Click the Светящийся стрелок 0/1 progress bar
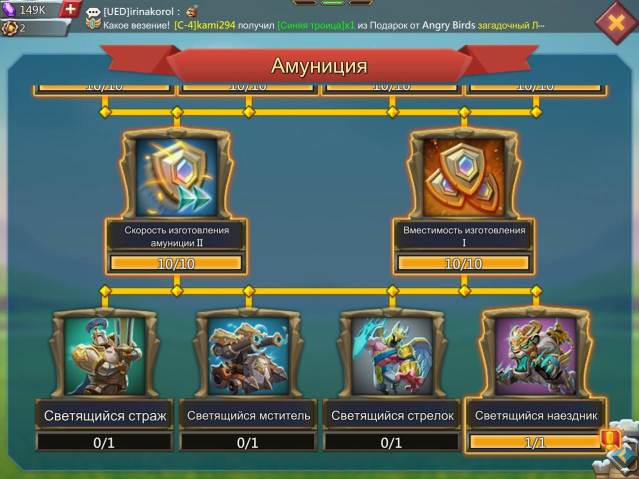 (392, 442)
